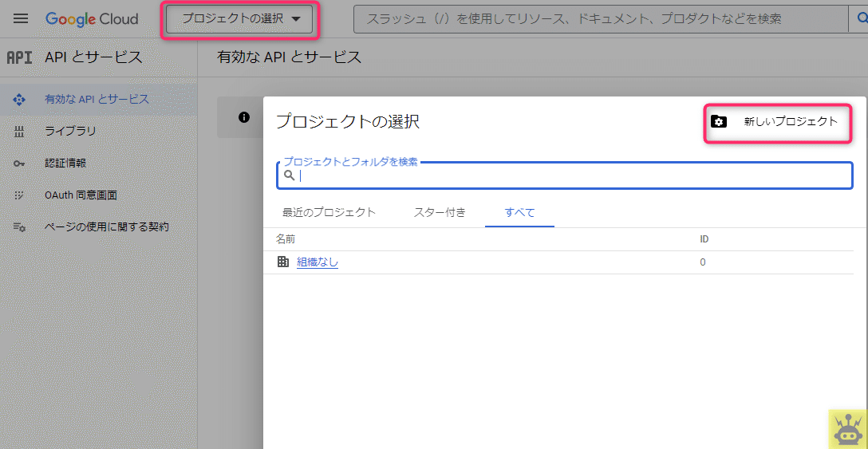The height and width of the screenshot is (449, 868).
Task: Click the API とサービス sidebar heading text
Action: (x=93, y=57)
